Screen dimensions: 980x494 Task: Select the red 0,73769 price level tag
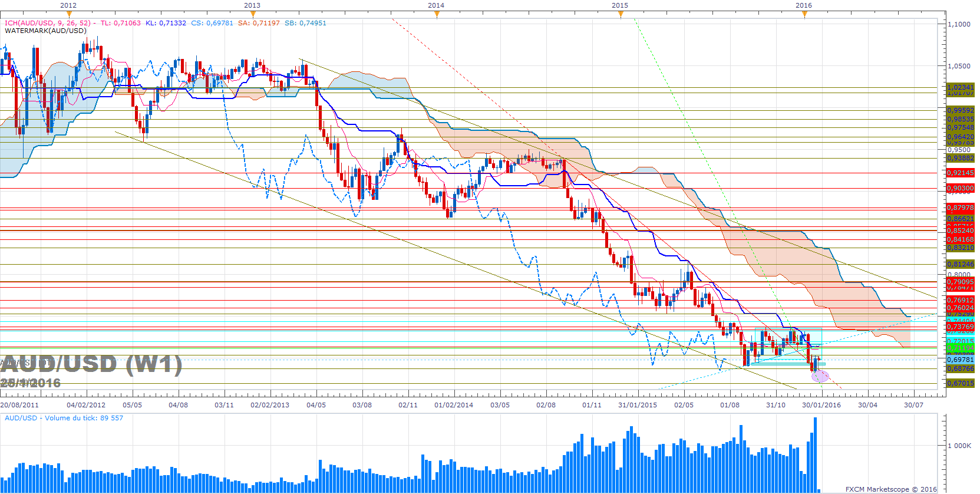click(x=961, y=327)
